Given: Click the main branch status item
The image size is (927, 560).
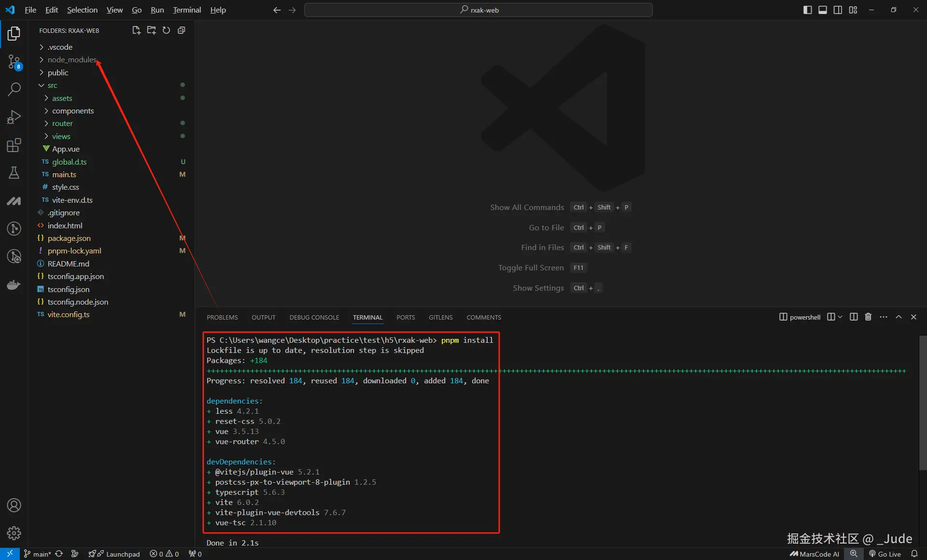Looking at the screenshot, I should tap(38, 554).
